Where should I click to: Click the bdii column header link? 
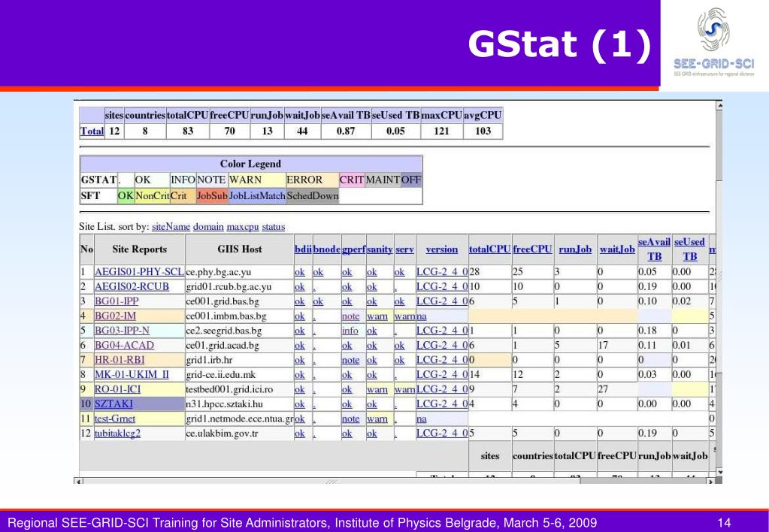(x=303, y=249)
